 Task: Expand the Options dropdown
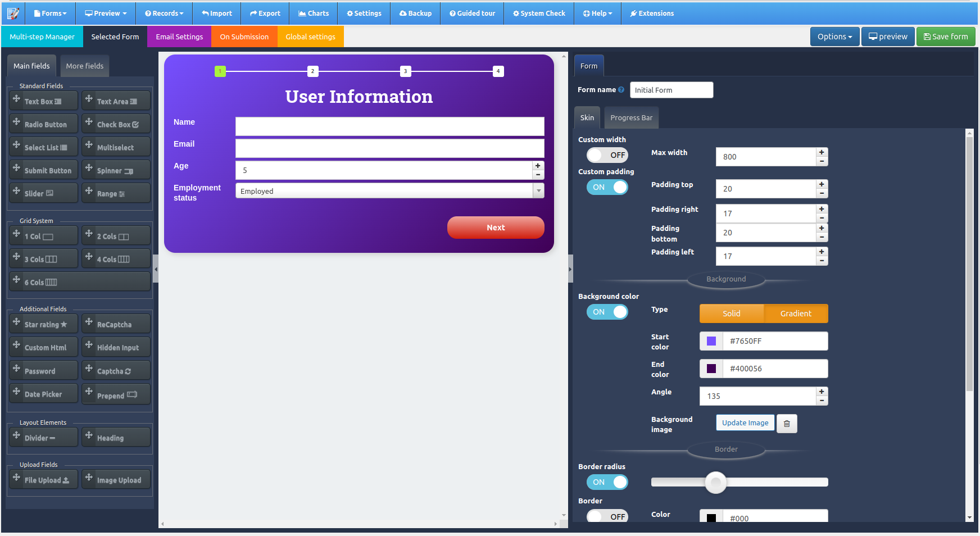pyautogui.click(x=834, y=36)
